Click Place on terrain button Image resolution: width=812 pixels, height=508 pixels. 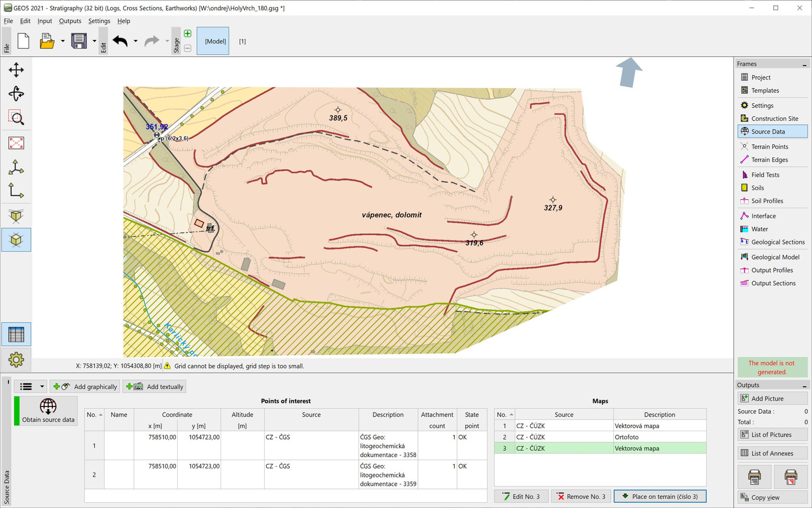pos(660,497)
